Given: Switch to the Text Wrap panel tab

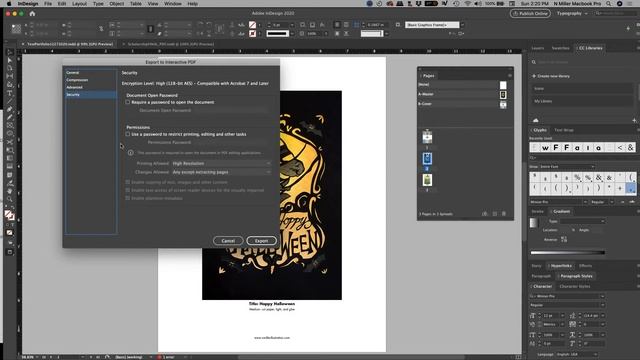Looking at the screenshot, I should [564, 130].
